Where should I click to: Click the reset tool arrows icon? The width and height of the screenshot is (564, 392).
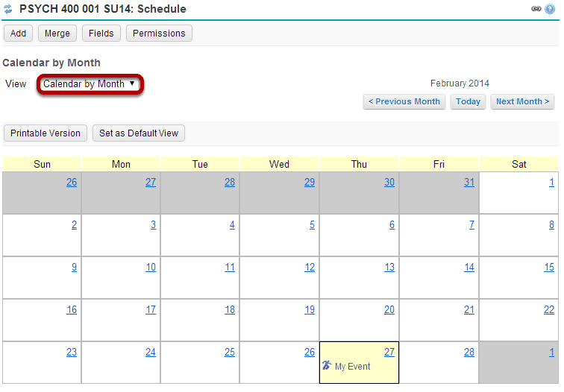pos(8,9)
